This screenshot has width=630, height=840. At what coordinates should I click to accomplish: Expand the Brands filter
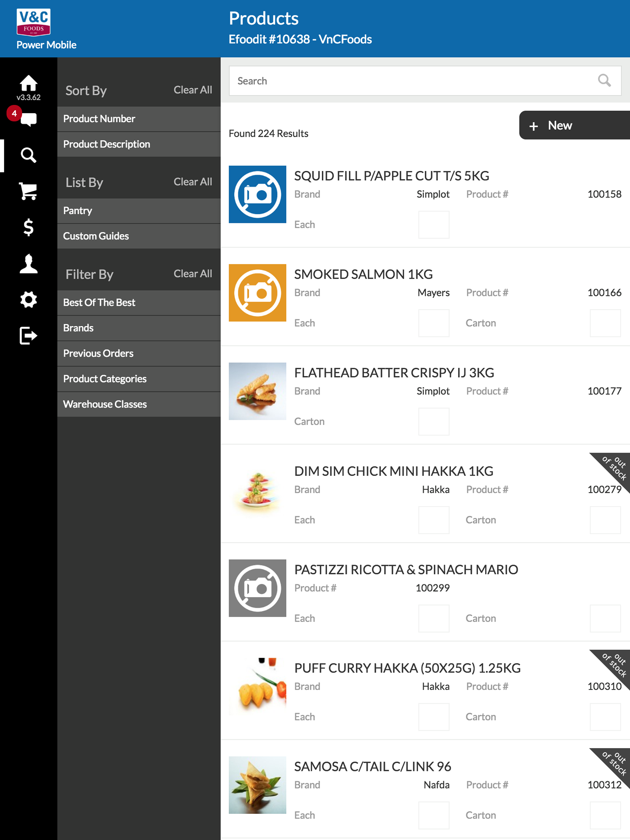tap(139, 328)
